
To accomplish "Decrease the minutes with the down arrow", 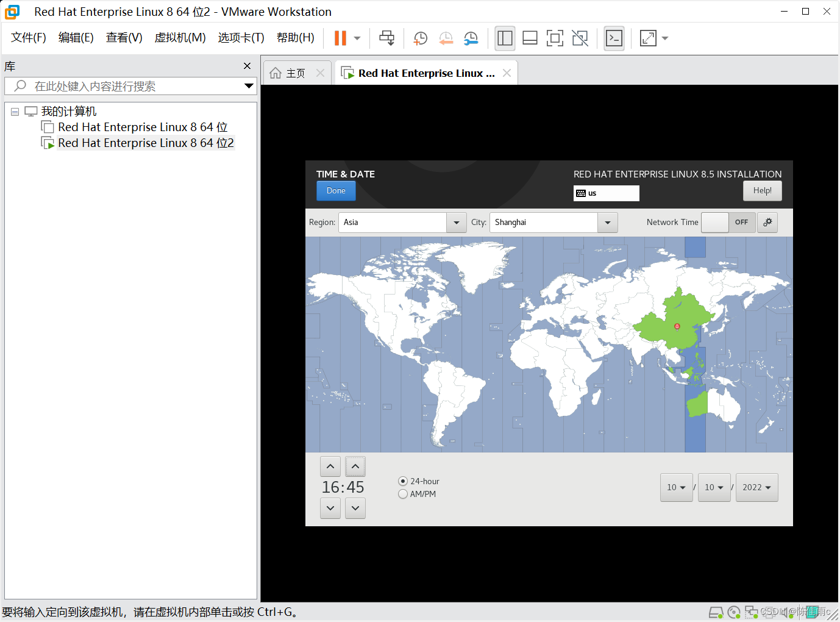I will coord(355,508).
